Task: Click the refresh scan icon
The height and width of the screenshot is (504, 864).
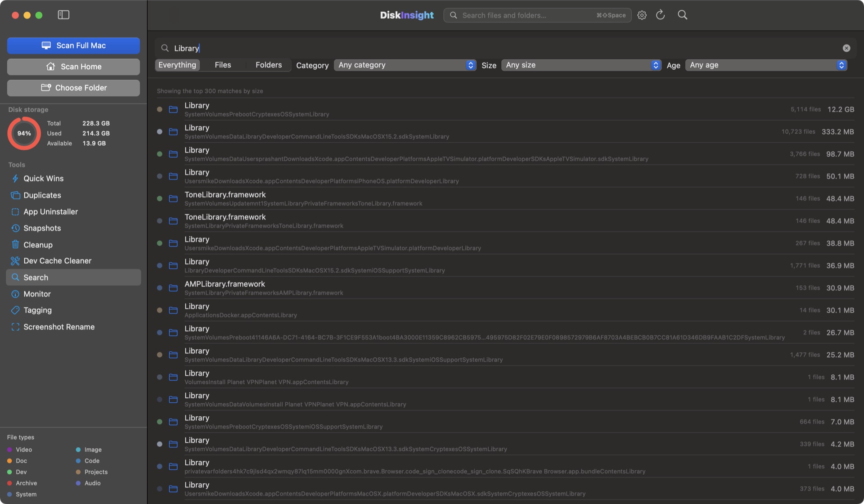Action: point(660,15)
